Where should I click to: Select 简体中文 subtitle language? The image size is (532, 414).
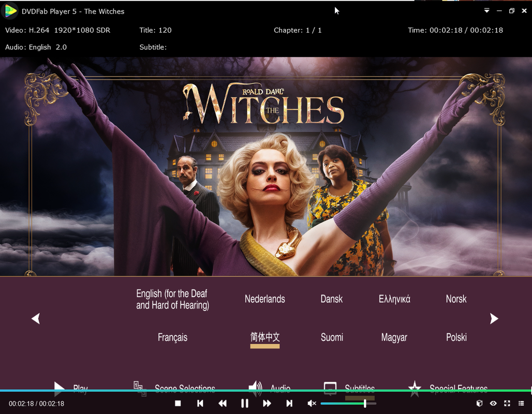(x=265, y=337)
